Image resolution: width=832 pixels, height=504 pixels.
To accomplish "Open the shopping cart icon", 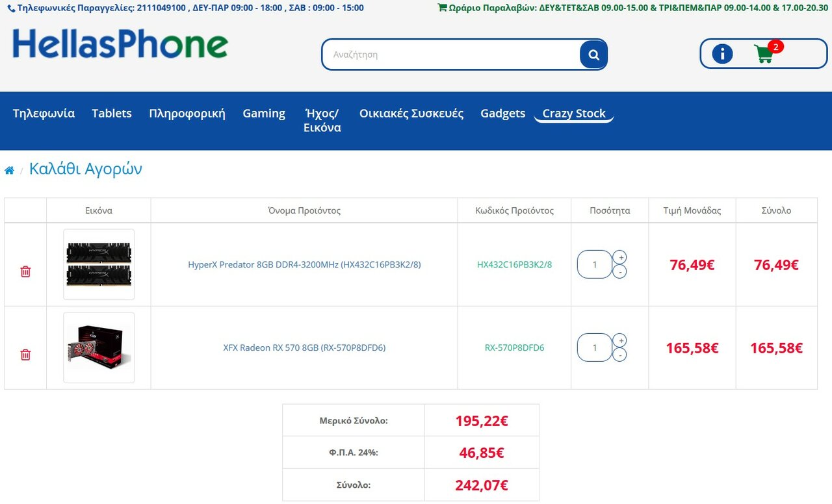I will 763,54.
